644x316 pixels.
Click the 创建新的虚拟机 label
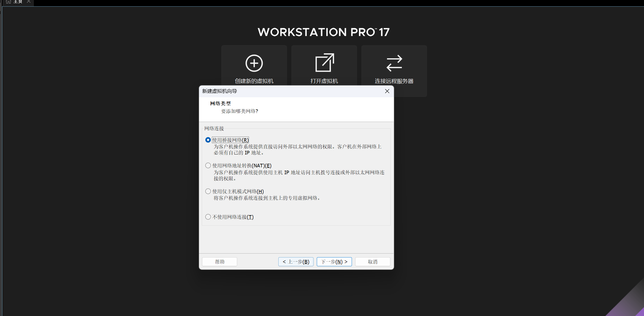tap(254, 81)
